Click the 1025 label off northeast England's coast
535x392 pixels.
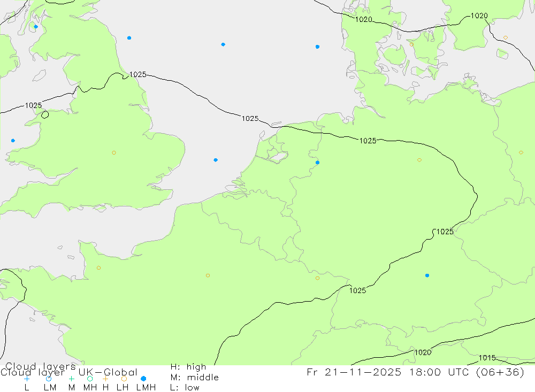tap(138, 74)
